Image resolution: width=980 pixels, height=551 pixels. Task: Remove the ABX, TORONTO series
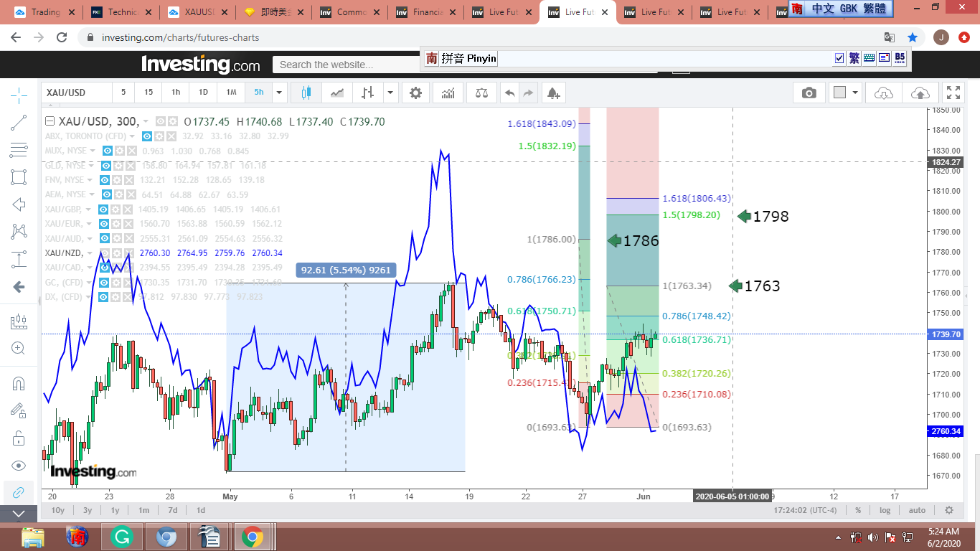tap(172, 136)
